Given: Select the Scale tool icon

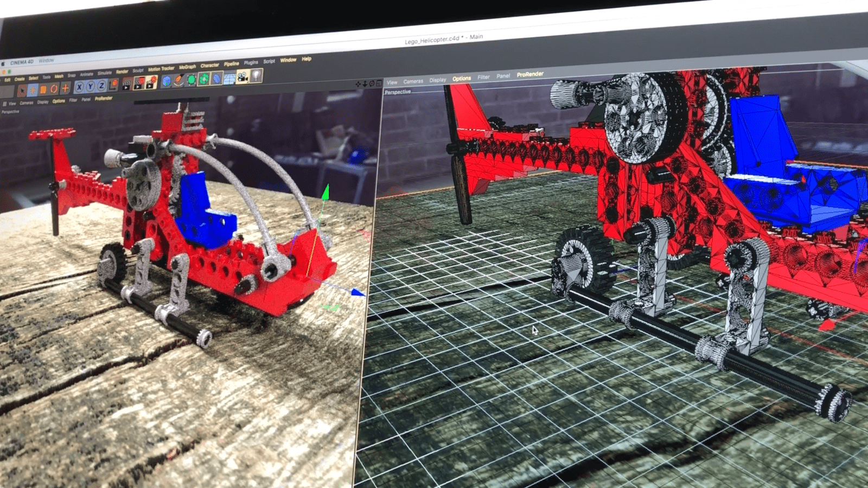Looking at the screenshot, I should (x=43, y=89).
